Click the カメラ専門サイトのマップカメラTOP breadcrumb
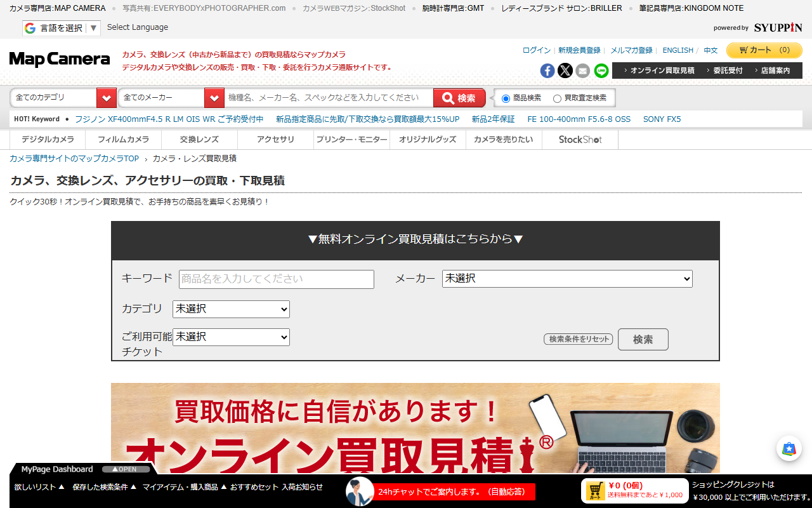The height and width of the screenshot is (508, 812). pyautogui.click(x=74, y=158)
